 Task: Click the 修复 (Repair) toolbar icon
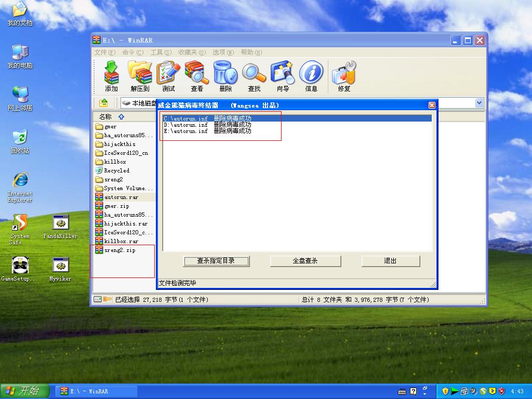[x=344, y=76]
